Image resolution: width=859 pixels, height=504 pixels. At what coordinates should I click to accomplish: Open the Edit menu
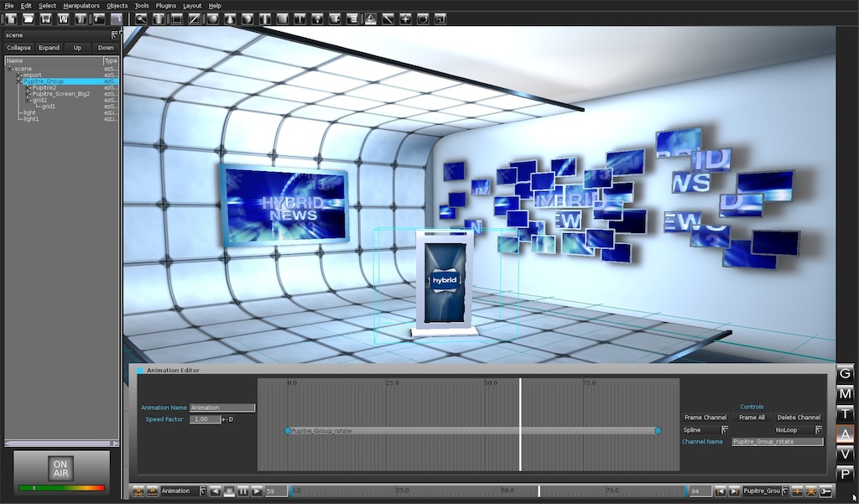26,6
